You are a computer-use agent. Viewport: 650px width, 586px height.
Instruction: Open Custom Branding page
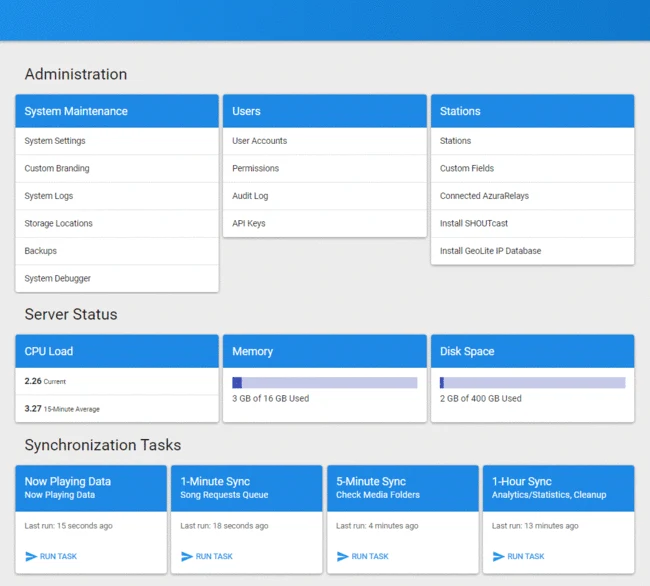117,168
